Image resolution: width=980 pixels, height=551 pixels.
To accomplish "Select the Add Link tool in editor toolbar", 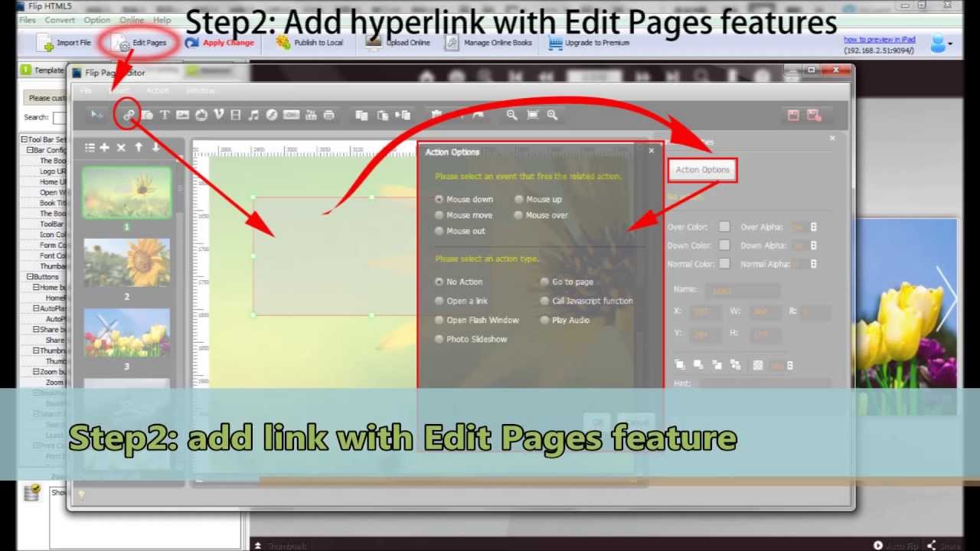I will [x=129, y=115].
